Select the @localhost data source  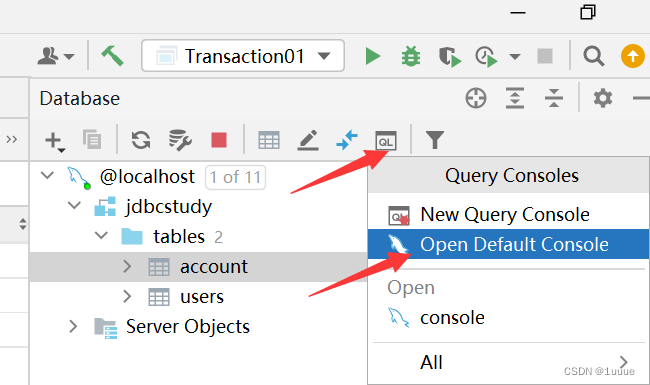[147, 177]
